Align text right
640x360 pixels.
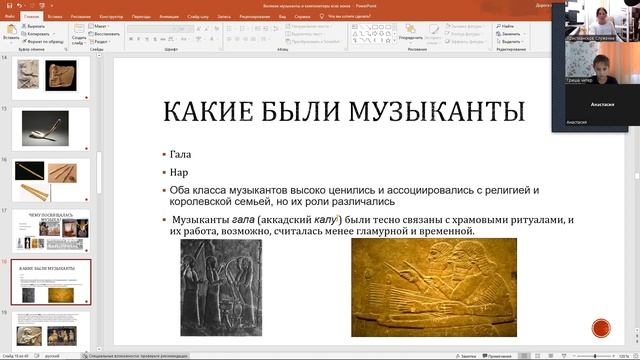246,39
